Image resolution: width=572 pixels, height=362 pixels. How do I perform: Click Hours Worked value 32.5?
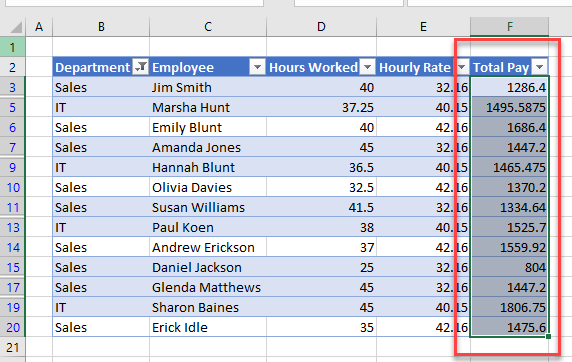(x=321, y=187)
